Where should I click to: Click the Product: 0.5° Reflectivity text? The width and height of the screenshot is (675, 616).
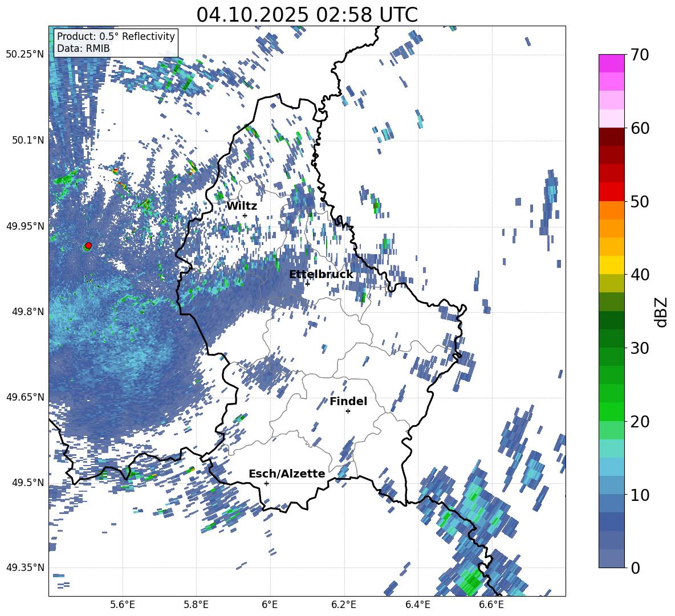(116, 36)
